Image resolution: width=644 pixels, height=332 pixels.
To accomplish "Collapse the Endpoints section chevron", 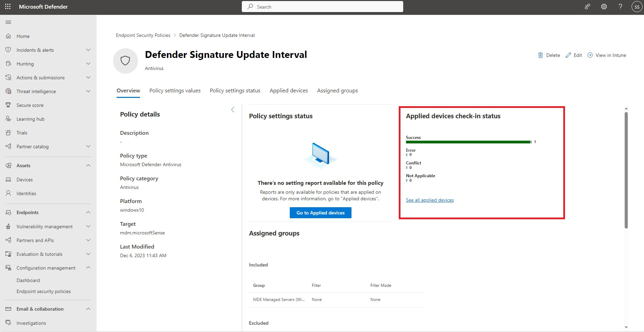I will [88, 212].
